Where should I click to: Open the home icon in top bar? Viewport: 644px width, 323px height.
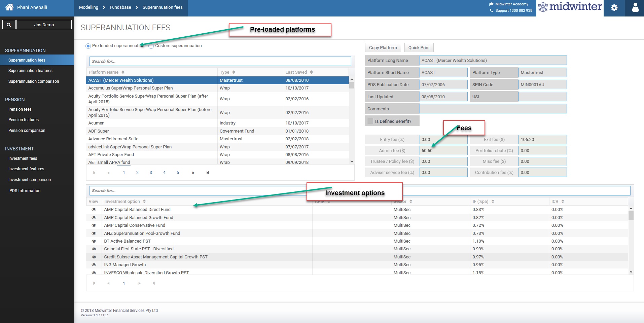9,7
